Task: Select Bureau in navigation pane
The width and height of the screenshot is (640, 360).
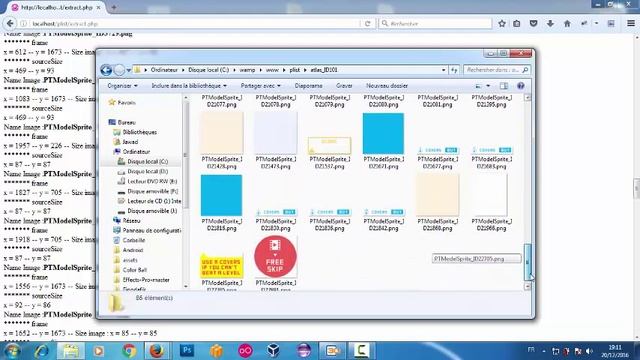Action: pos(122,122)
